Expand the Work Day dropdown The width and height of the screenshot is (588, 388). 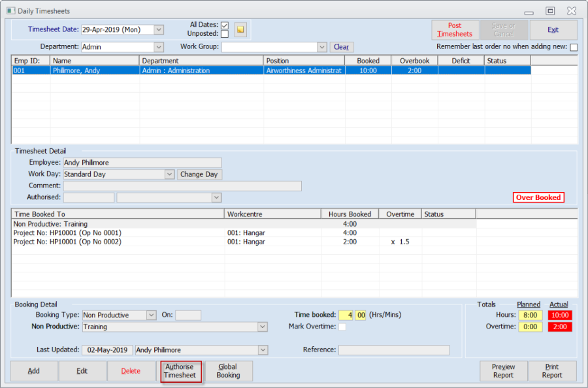169,174
